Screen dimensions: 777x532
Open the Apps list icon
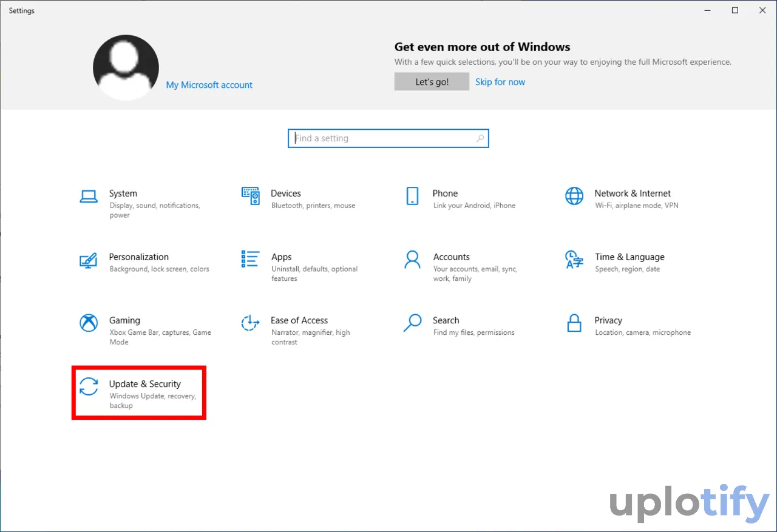[250, 259]
